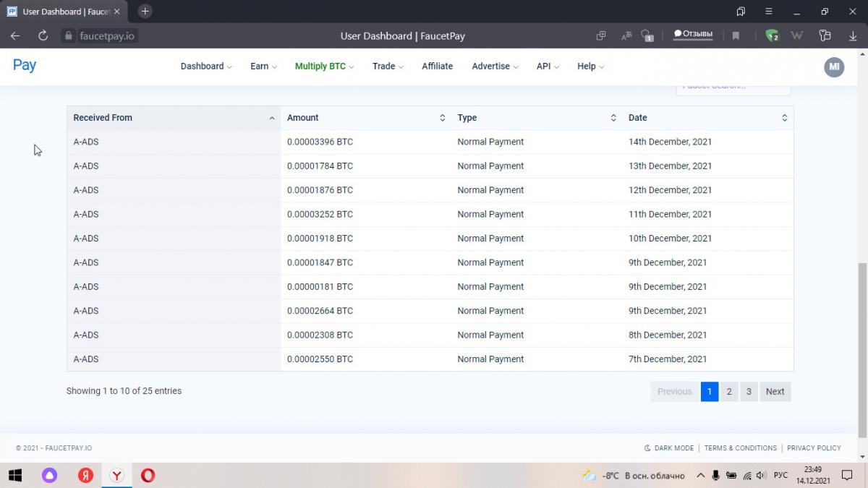Open a new browser tab
This screenshot has height=488, width=868.
[x=145, y=12]
